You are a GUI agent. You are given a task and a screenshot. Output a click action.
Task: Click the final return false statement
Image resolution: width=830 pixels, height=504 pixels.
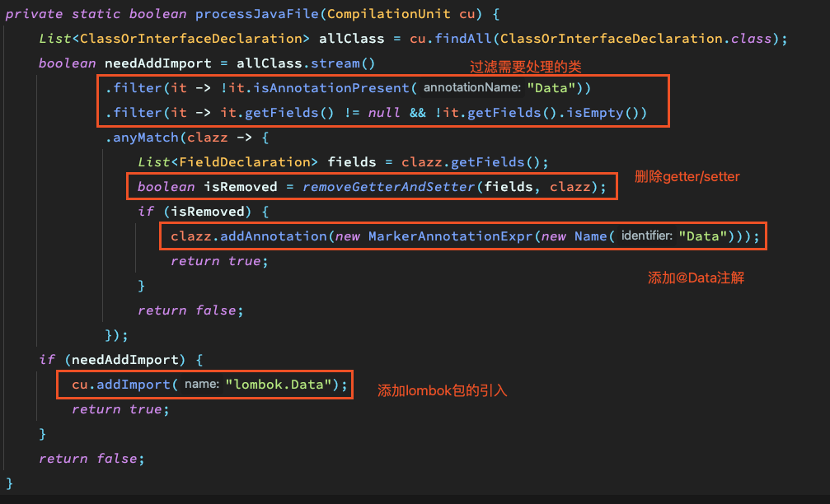91,459
